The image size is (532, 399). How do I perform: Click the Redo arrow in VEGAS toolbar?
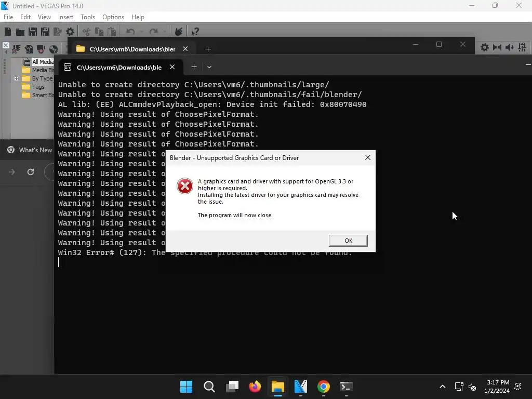[154, 32]
